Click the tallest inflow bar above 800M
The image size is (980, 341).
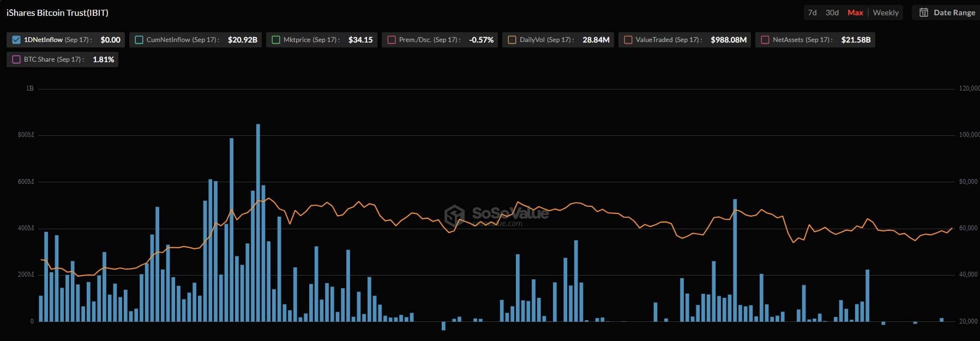coord(258,223)
